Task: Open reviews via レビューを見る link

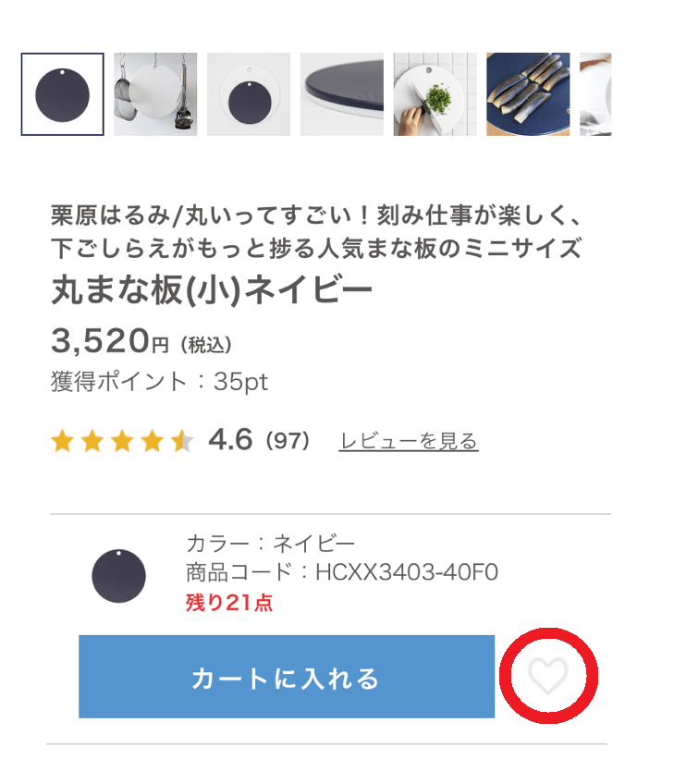Action: click(x=408, y=441)
